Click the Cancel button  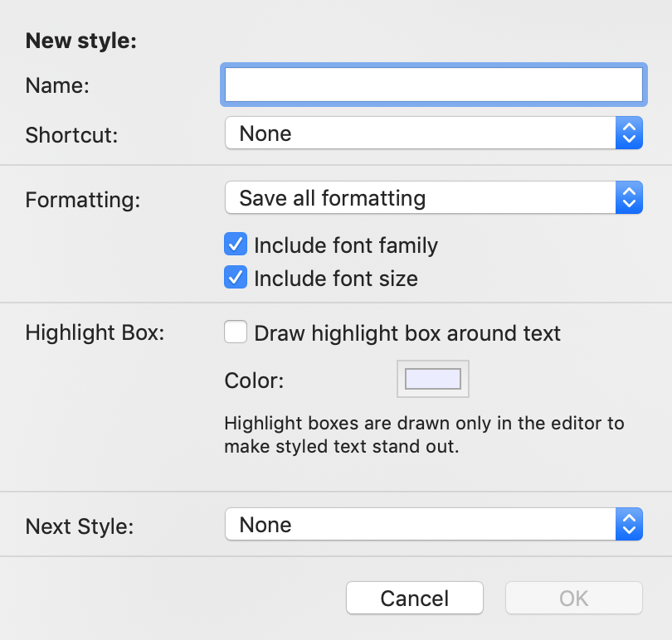[x=415, y=598]
